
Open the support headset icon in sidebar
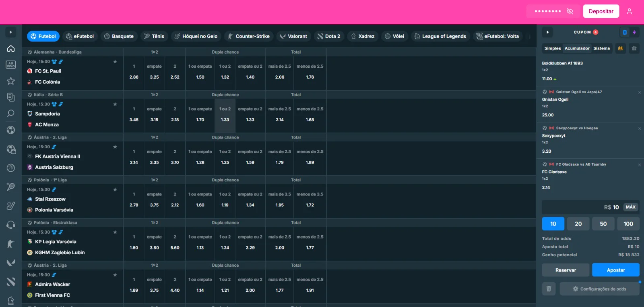pos(11,225)
